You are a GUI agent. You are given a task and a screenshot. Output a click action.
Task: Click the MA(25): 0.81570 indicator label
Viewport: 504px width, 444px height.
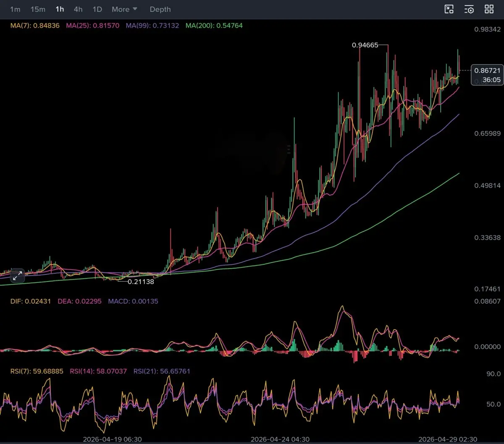[93, 26]
